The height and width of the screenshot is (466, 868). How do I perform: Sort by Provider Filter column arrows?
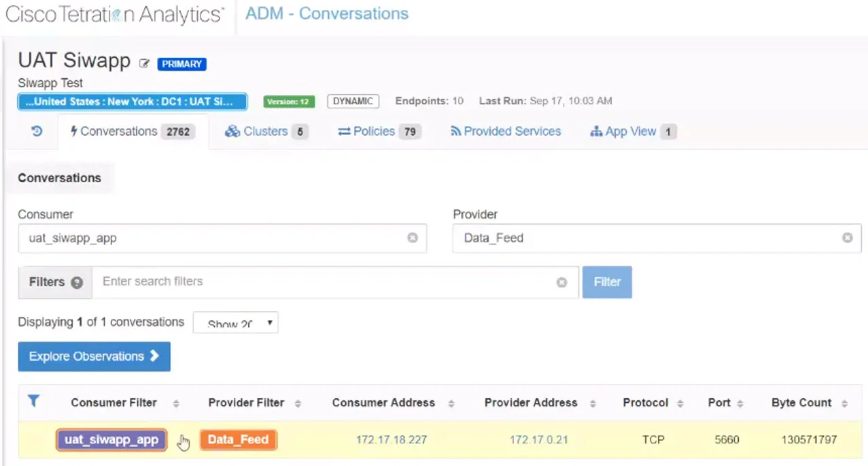[298, 404]
